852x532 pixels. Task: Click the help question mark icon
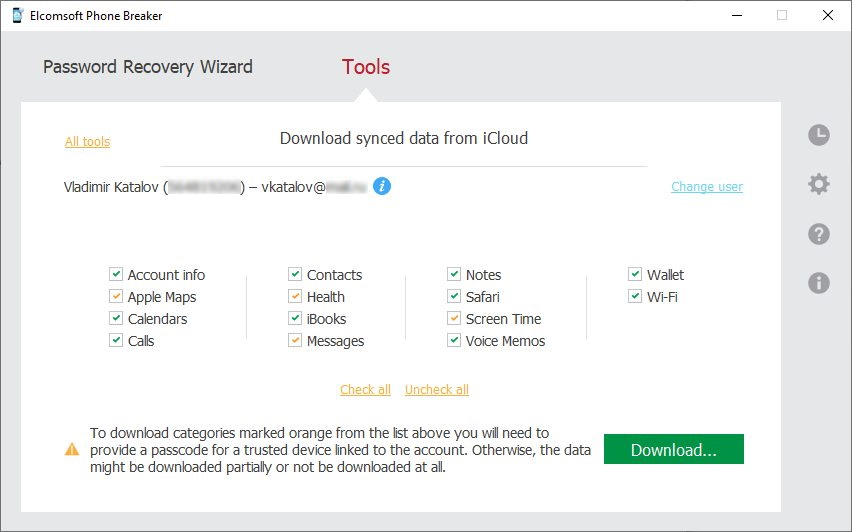point(819,234)
